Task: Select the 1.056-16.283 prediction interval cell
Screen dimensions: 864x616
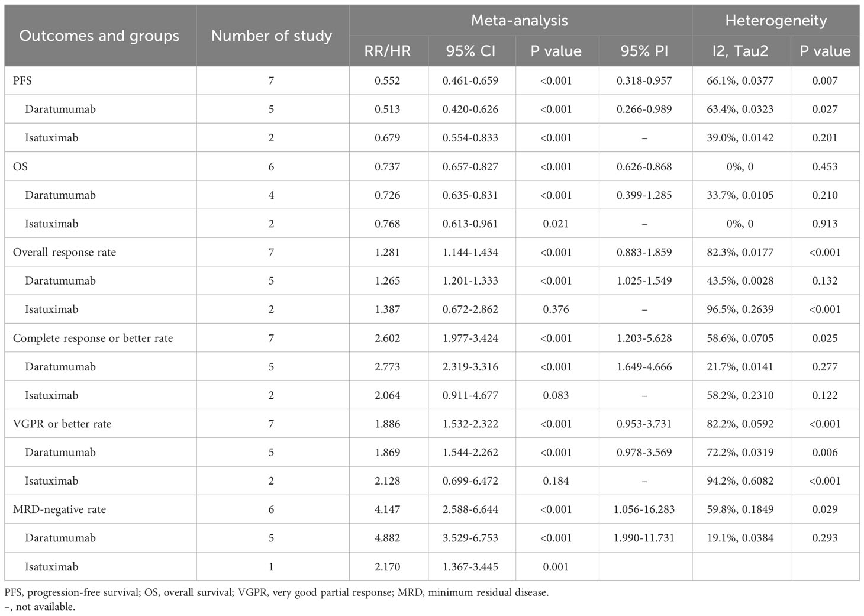Action: (644, 509)
